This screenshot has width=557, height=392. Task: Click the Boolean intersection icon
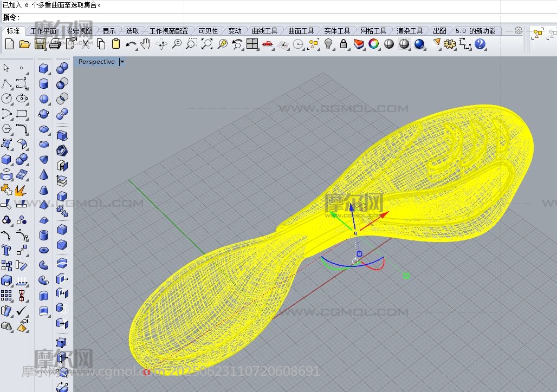click(x=62, y=99)
